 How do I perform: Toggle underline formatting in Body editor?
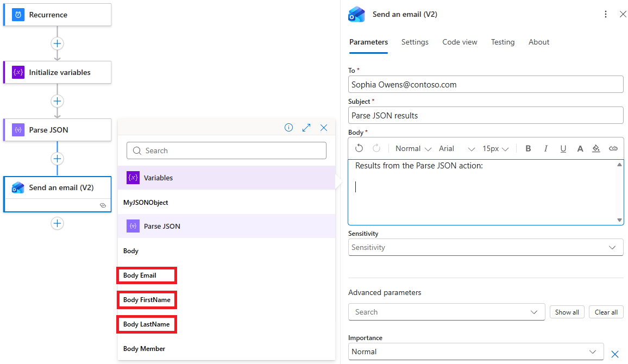pos(563,148)
